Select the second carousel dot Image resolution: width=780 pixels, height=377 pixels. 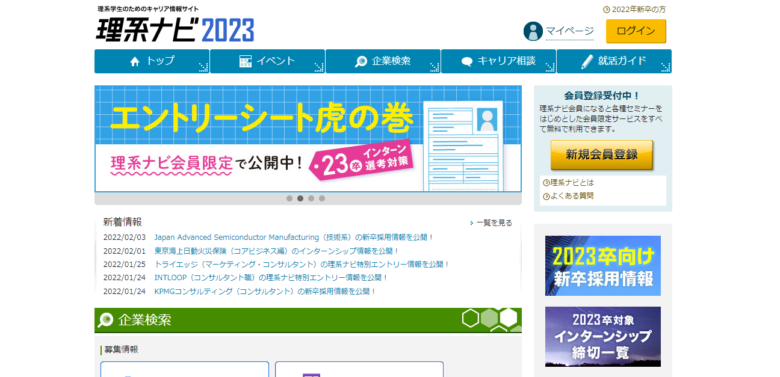pos(300,198)
